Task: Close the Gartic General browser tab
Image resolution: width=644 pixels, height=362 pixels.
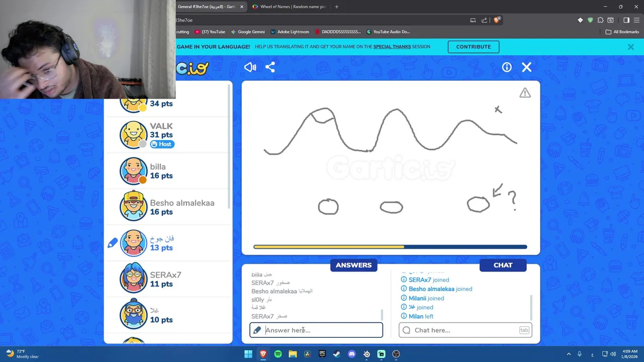Action: (x=242, y=7)
